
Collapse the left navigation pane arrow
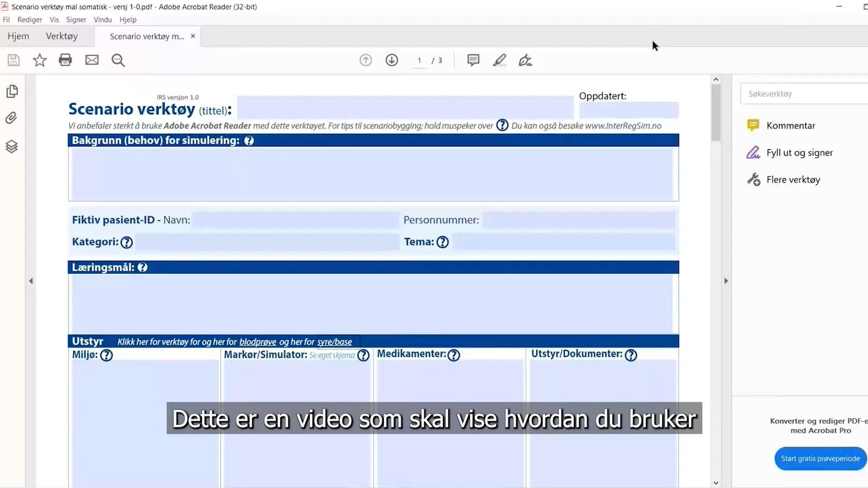[31, 281]
